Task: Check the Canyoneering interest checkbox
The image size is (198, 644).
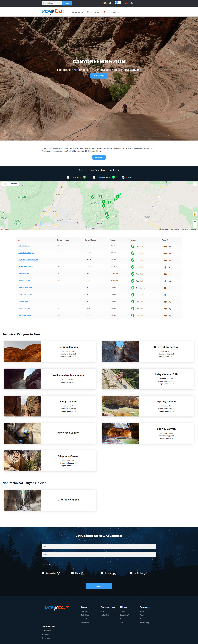Action: click(43, 573)
